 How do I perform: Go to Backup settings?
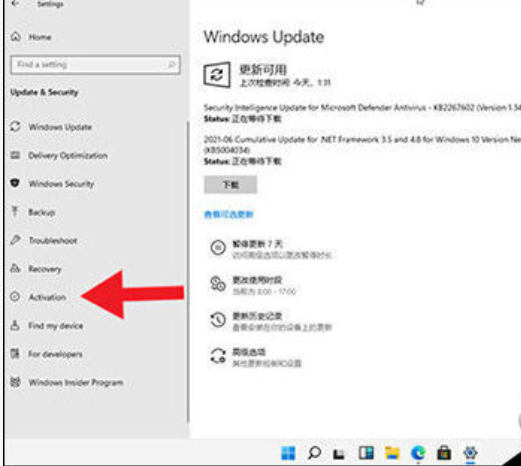(x=33, y=212)
